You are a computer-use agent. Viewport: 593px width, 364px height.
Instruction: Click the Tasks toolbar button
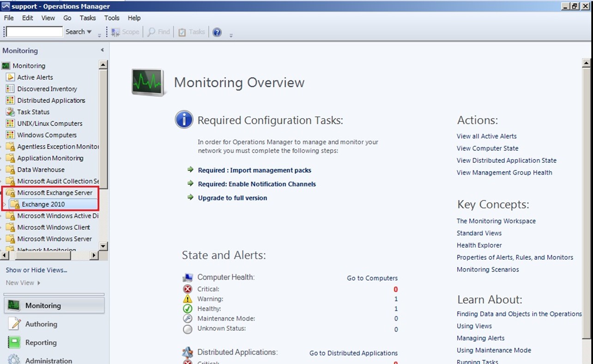point(192,32)
